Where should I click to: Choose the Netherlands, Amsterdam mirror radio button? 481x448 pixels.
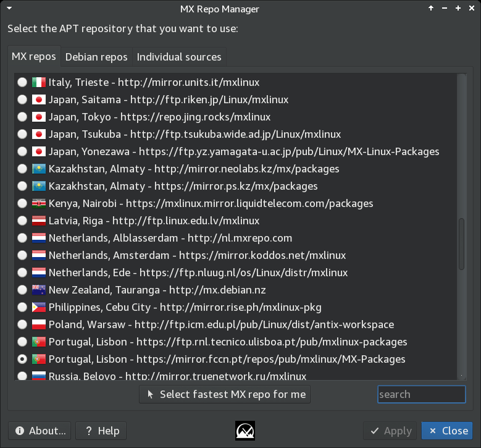tap(22, 255)
